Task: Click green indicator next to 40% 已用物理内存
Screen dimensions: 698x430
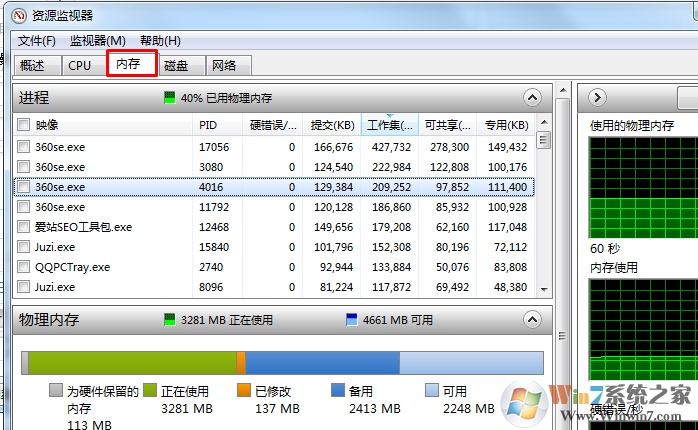Action: click(170, 97)
